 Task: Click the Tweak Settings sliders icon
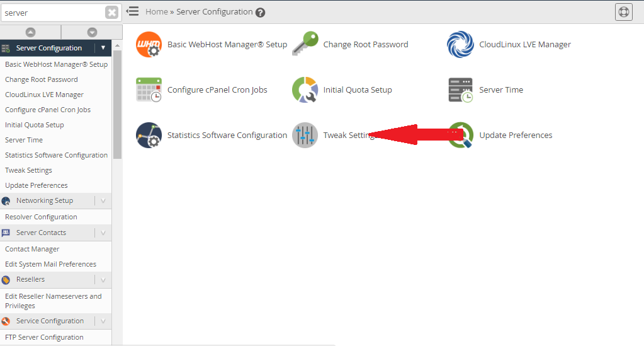tap(305, 135)
